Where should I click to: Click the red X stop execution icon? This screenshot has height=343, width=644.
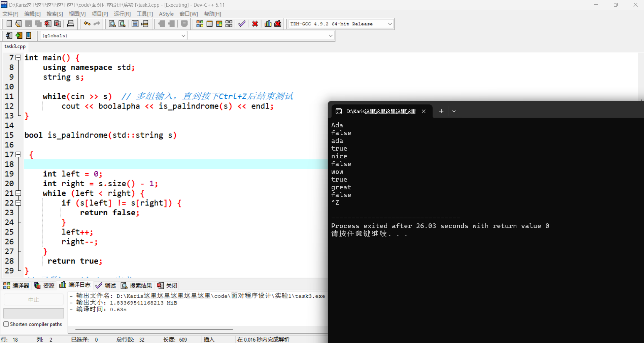(x=255, y=24)
